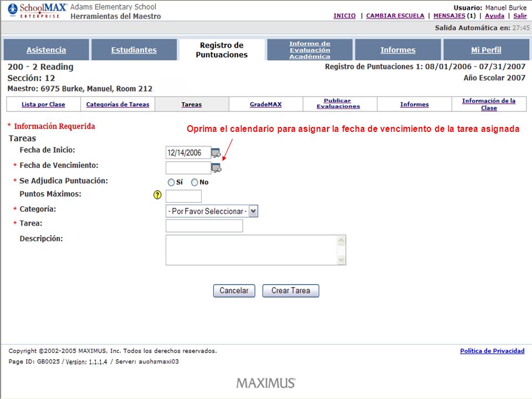Click the Puntos Máximos input field
Screen dimensions: 532x399
183,196
